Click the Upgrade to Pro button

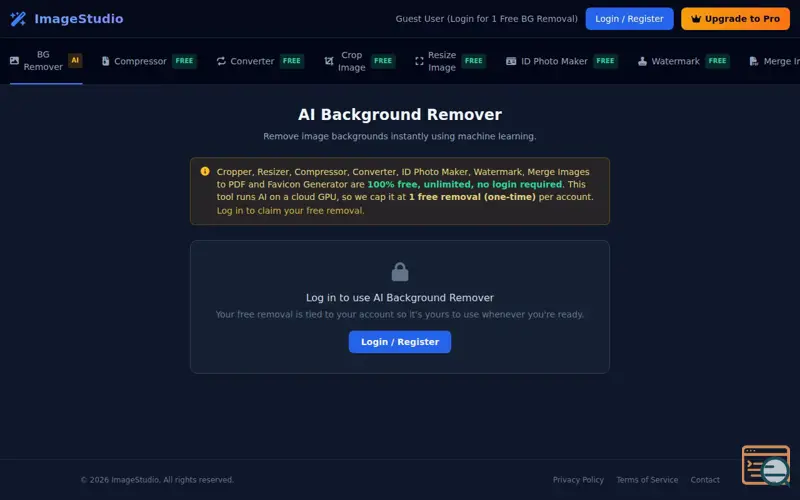coord(735,19)
